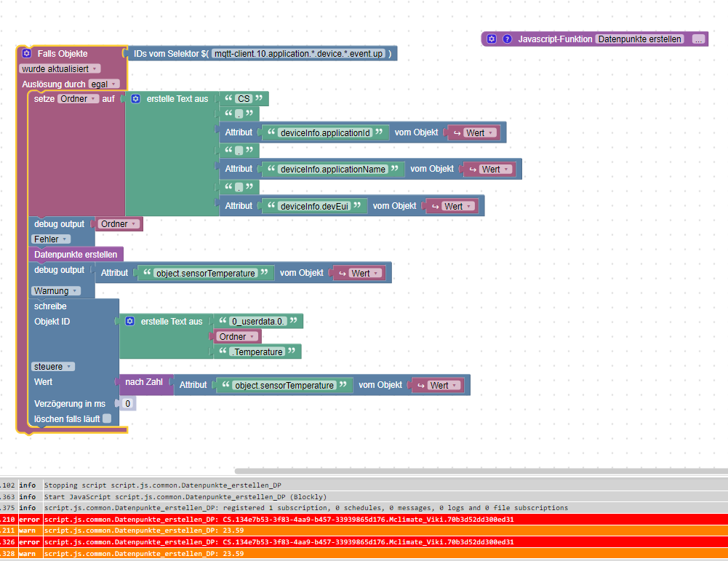Click gear icon on Falls Objekte block
Screen dimensions: 728x564
(x=26, y=53)
